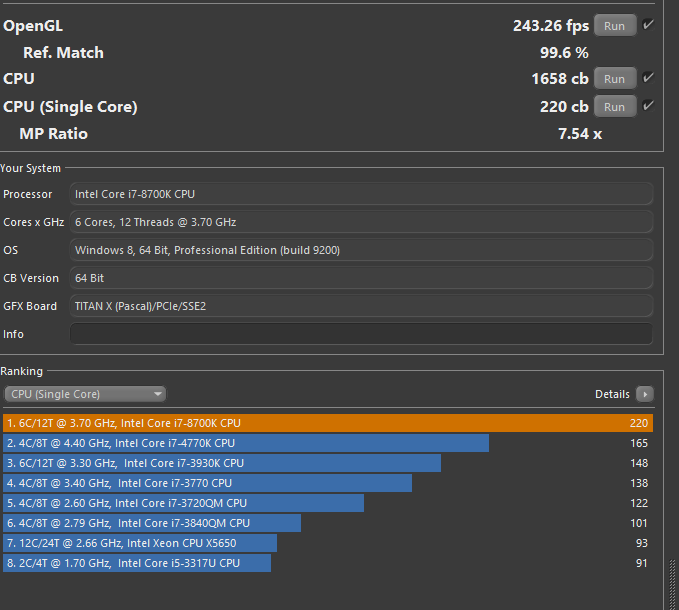Select ranking entry Intel Core i7-8700K
679x610 pixels.
[328, 423]
